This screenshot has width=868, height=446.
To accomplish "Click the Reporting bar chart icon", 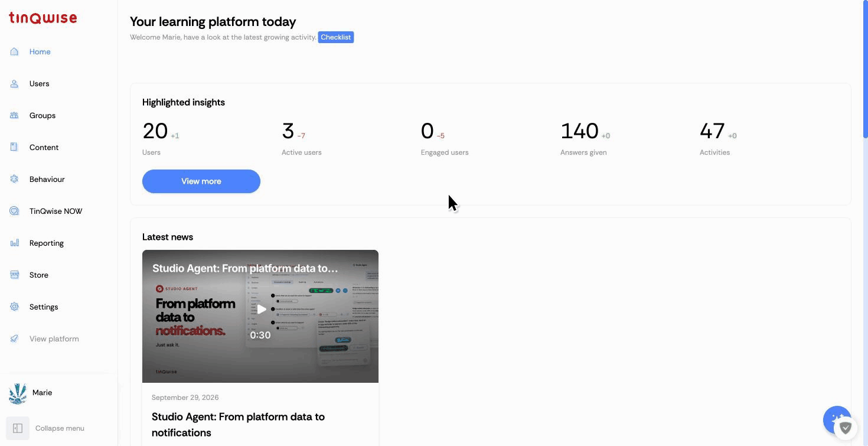I will [15, 243].
